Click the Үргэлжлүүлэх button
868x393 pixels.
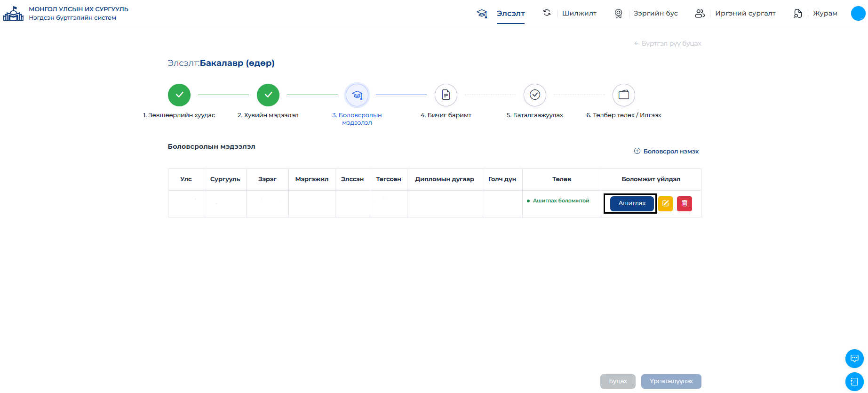pyautogui.click(x=671, y=381)
